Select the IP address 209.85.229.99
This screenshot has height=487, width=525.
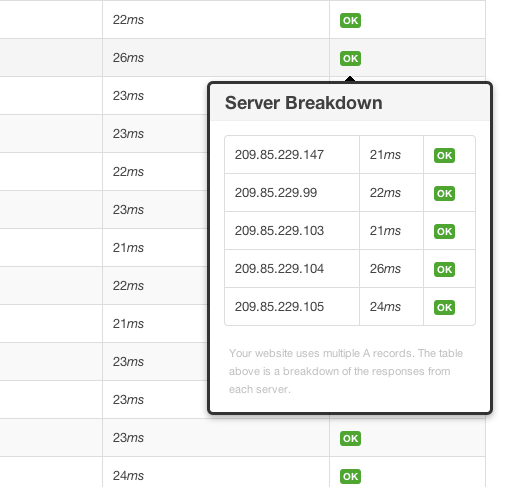pos(276,192)
